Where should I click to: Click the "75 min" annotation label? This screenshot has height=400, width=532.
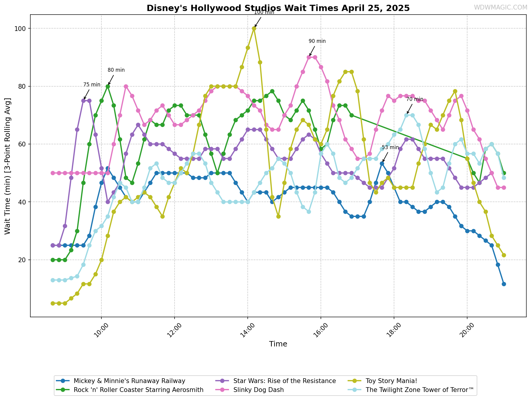tap(92, 85)
